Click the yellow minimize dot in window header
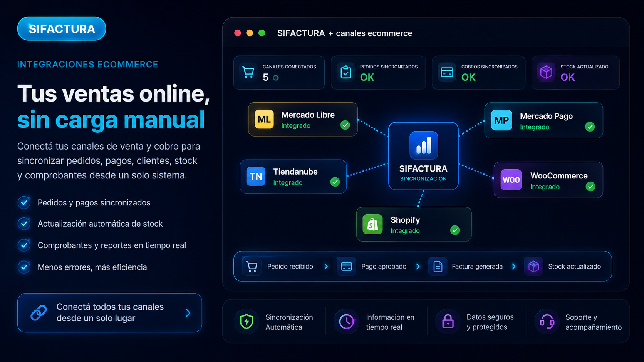 pyautogui.click(x=250, y=33)
